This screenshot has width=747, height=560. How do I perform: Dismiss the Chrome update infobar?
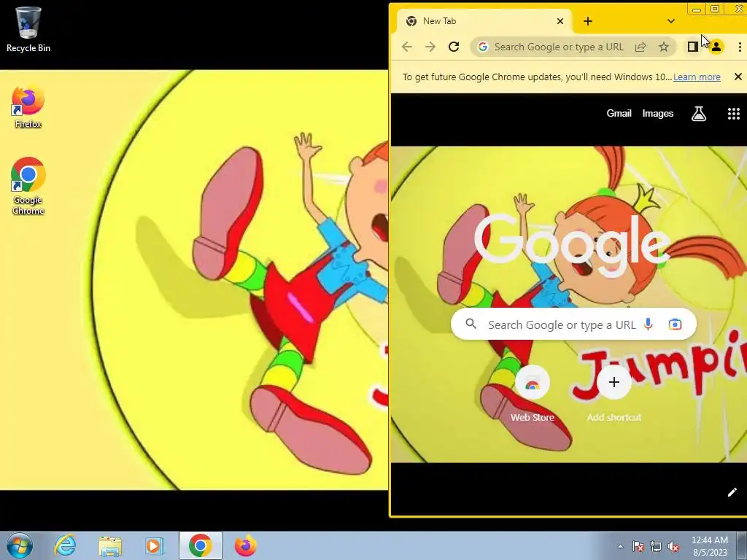(738, 77)
